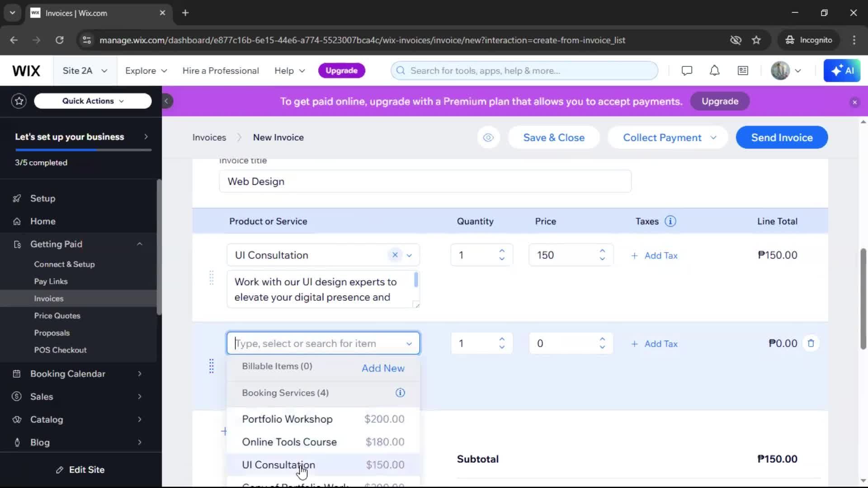Screen dimensions: 868x488
Task: Click the Booking Calendar icon
Action: [x=17, y=374]
